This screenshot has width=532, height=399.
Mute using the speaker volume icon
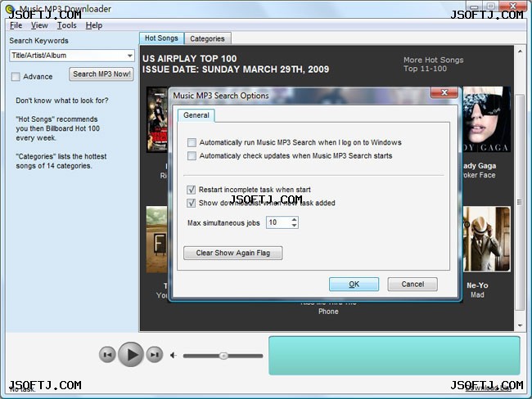click(174, 356)
